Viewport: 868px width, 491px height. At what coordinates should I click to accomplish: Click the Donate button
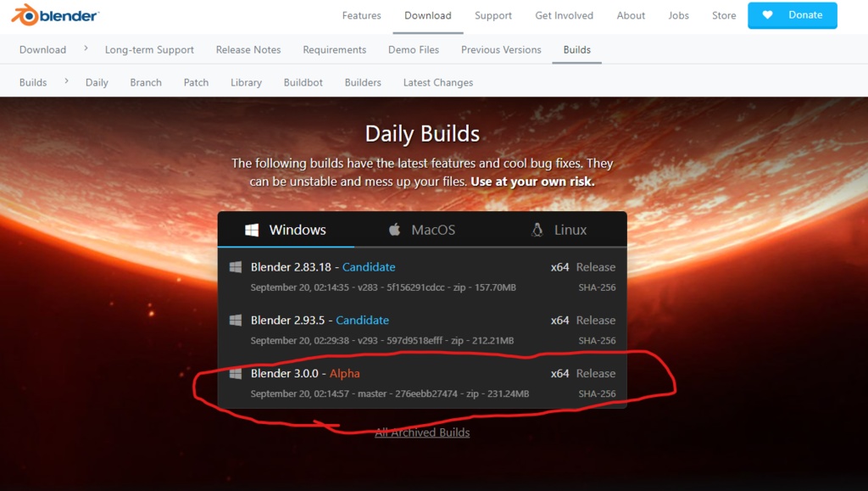point(793,15)
